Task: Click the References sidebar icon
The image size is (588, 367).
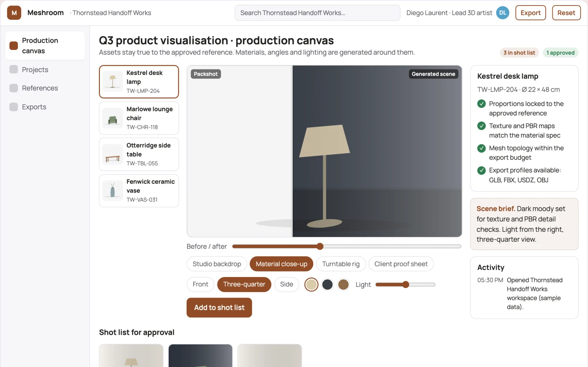Action: pyautogui.click(x=14, y=88)
